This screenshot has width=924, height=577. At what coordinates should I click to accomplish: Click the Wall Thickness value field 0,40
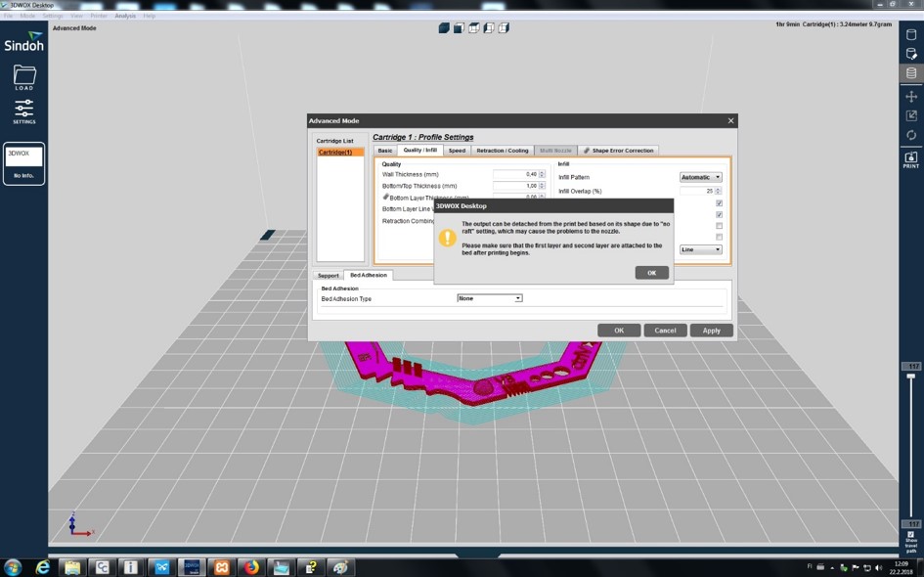coord(515,174)
